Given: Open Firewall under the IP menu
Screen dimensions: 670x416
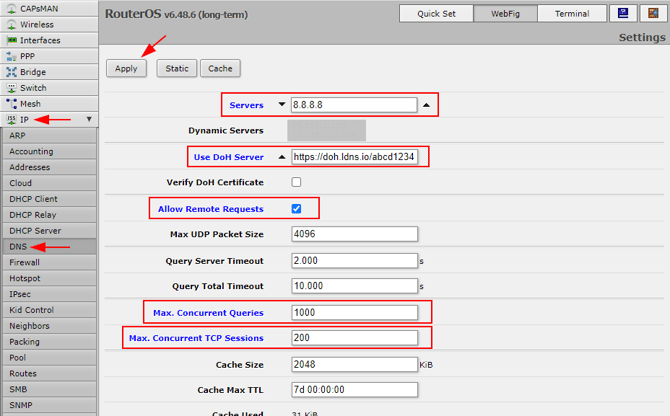Looking at the screenshot, I should click(x=25, y=262).
